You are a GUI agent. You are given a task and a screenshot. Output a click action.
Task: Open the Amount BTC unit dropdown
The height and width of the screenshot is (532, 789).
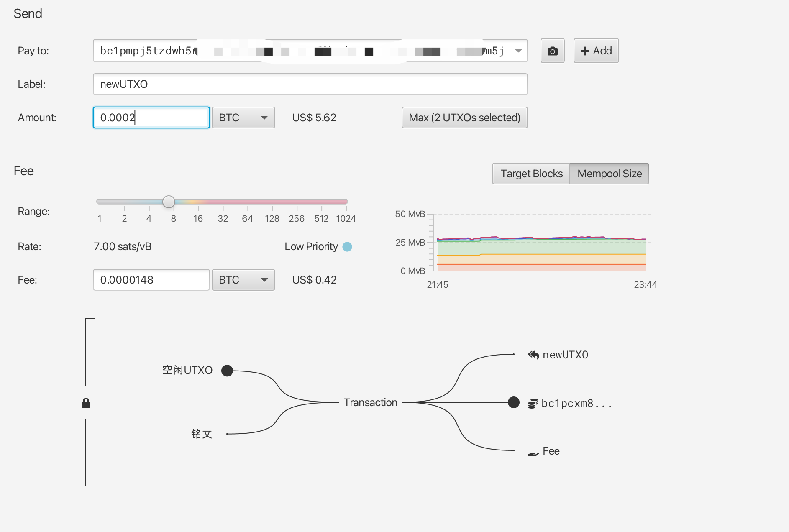pos(243,118)
